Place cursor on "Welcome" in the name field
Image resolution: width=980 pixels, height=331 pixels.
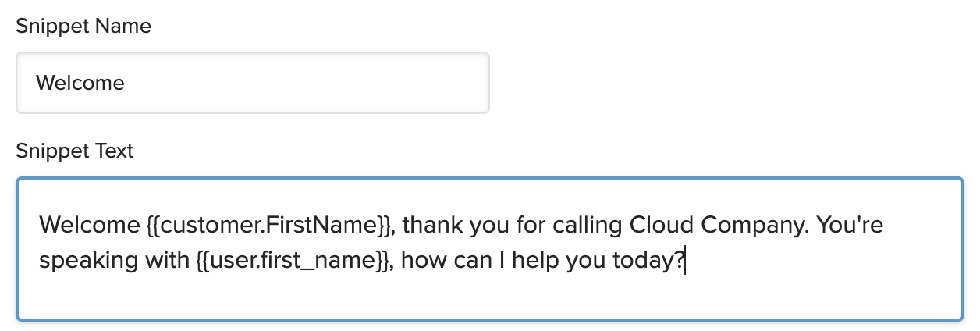pos(80,83)
